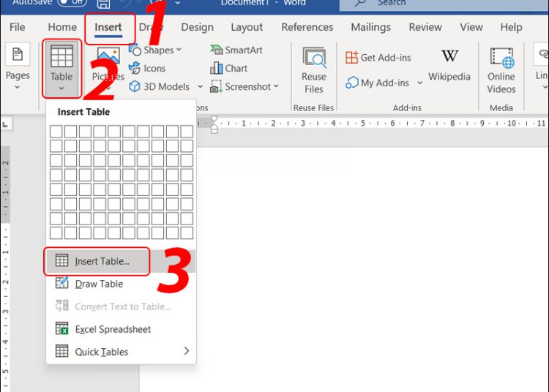This screenshot has width=549, height=392.
Task: Click the Insert Table grid icon
Action: [x=62, y=260]
